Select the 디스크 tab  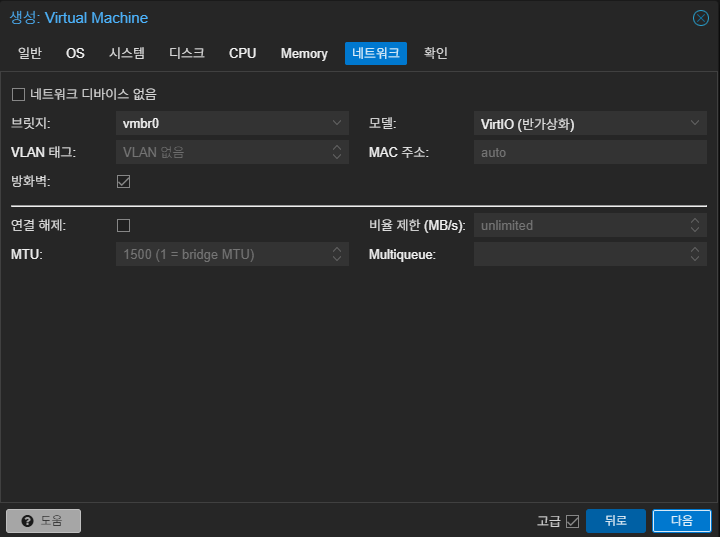187,53
